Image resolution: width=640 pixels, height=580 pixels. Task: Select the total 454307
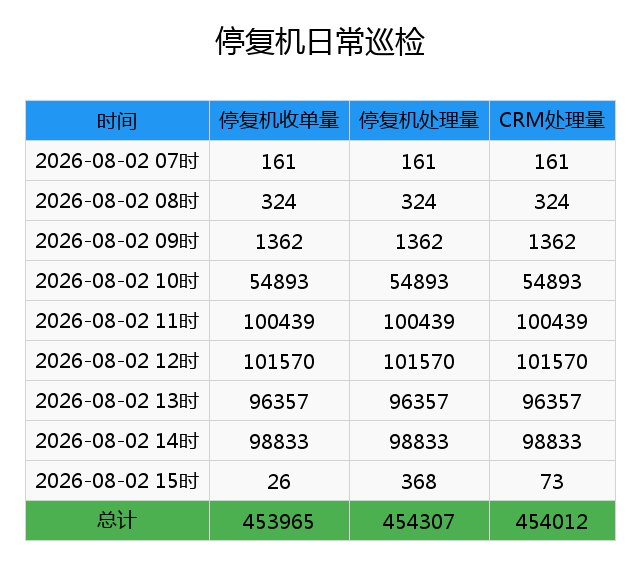(x=419, y=521)
